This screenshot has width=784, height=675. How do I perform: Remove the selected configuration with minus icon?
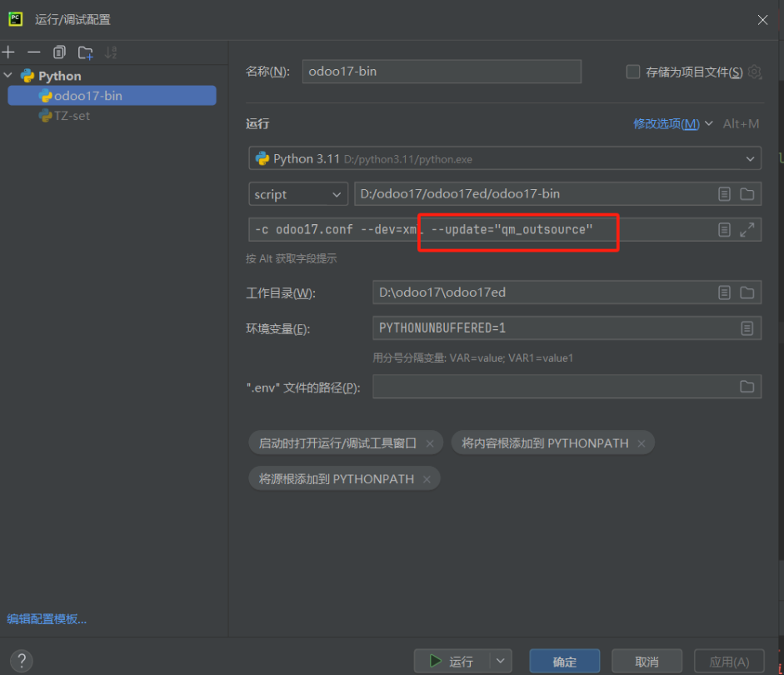(x=34, y=52)
